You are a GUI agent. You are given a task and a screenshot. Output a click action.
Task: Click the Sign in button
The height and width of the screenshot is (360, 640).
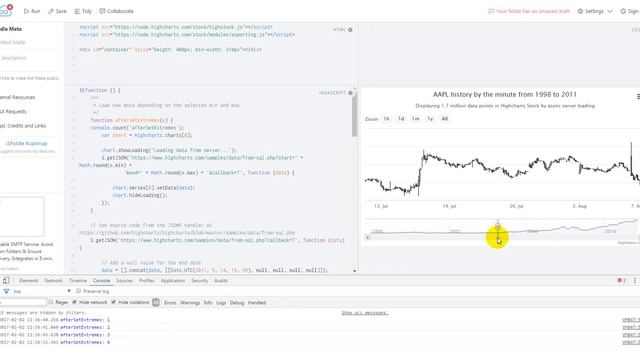pos(630,11)
